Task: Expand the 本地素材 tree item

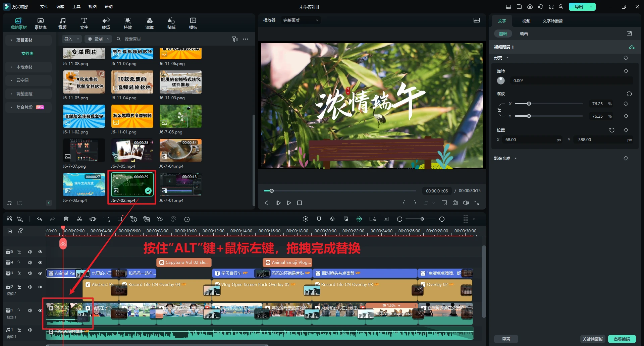Action: (11, 67)
